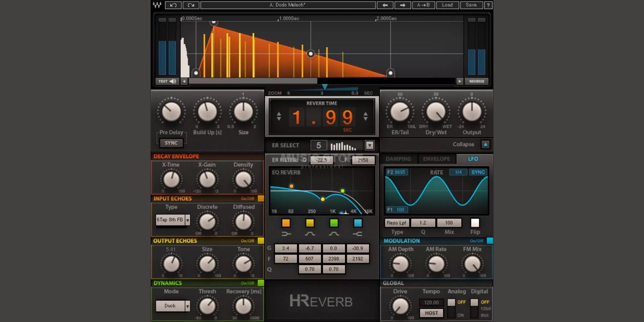Open help with question mark button
The width and height of the screenshot is (644, 322).
point(488,5)
